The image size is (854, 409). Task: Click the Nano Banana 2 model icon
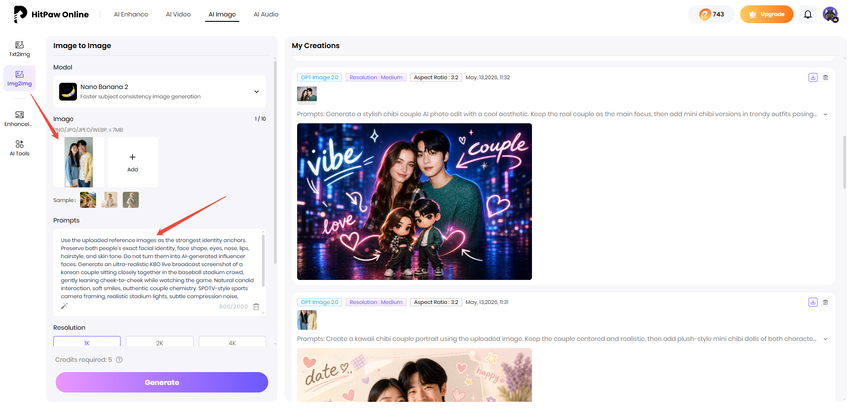68,91
